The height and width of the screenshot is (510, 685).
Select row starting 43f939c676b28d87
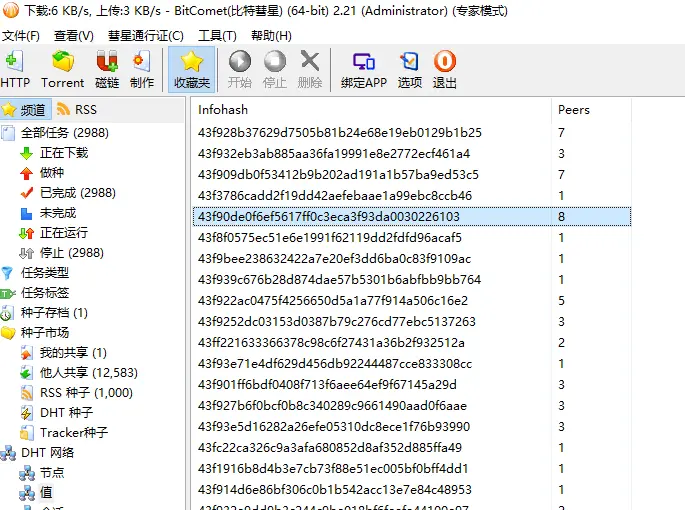coord(412,279)
